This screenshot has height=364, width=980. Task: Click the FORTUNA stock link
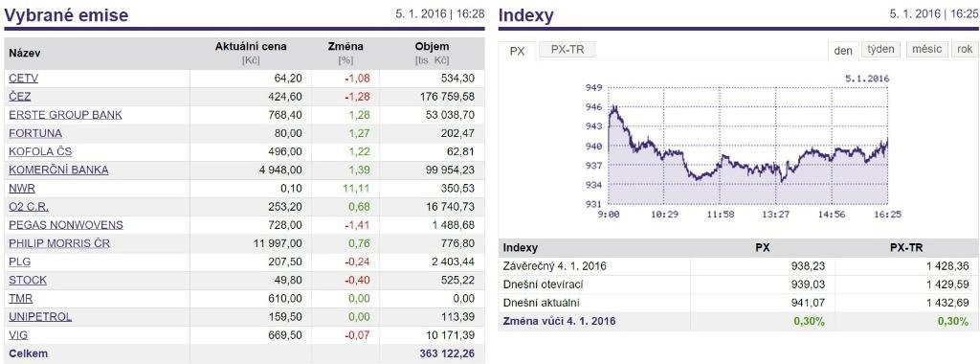pos(35,133)
